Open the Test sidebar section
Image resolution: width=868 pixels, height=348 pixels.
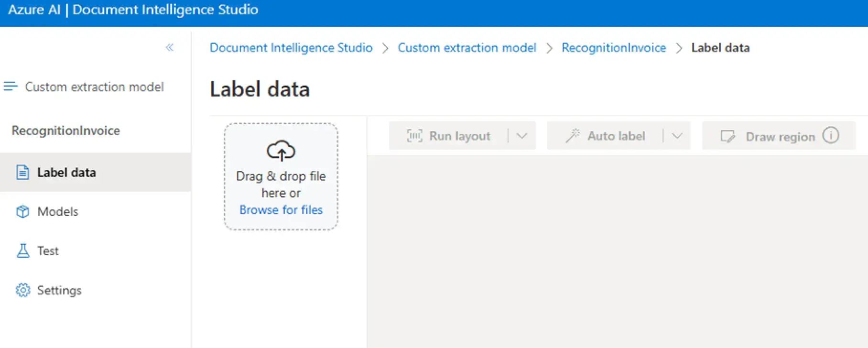point(96,250)
